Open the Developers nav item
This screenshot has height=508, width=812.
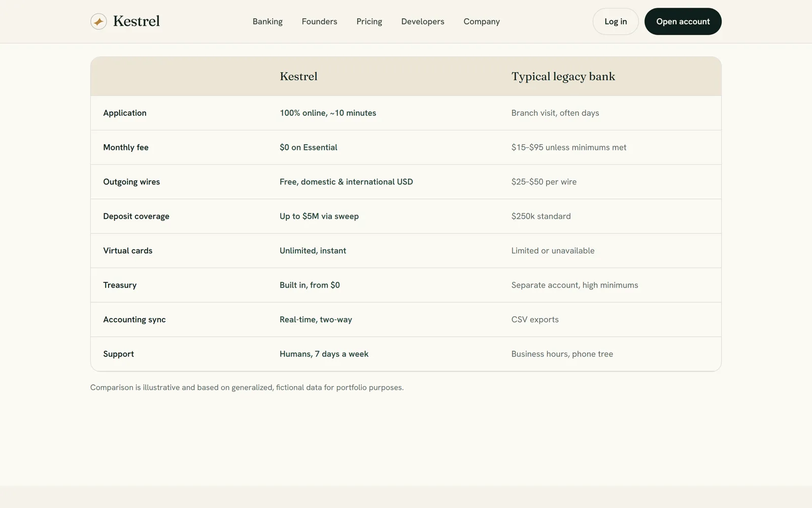[423, 21]
